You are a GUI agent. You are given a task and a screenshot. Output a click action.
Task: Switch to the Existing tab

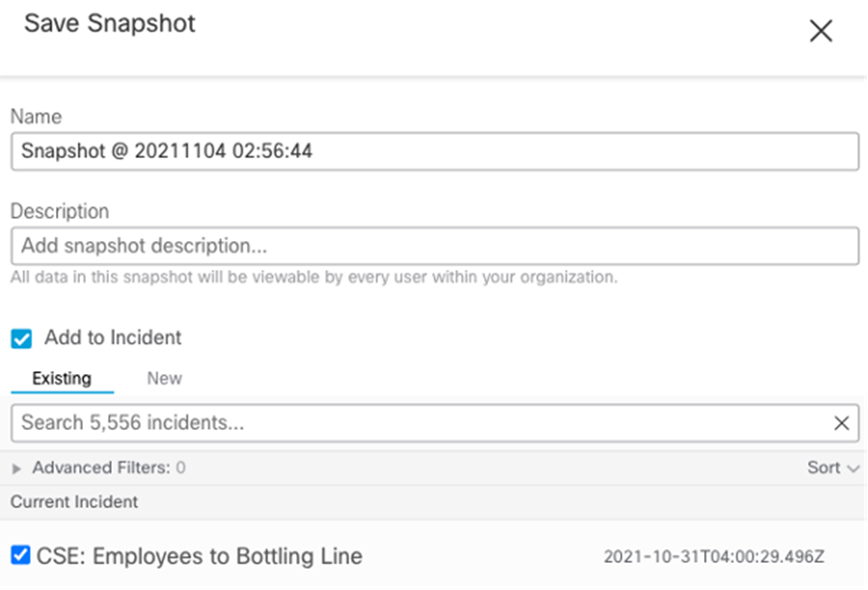tap(62, 378)
